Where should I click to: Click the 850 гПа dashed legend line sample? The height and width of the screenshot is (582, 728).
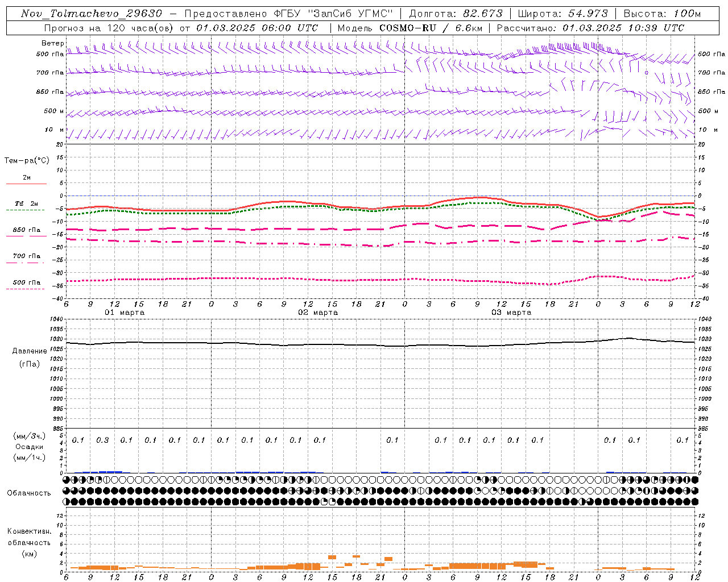(x=27, y=236)
